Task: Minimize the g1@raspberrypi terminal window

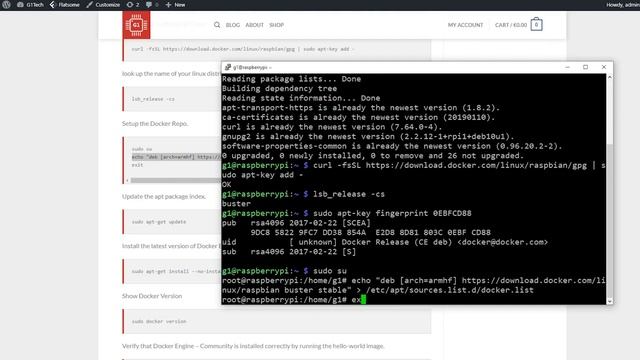Action: pyautogui.click(x=567, y=67)
